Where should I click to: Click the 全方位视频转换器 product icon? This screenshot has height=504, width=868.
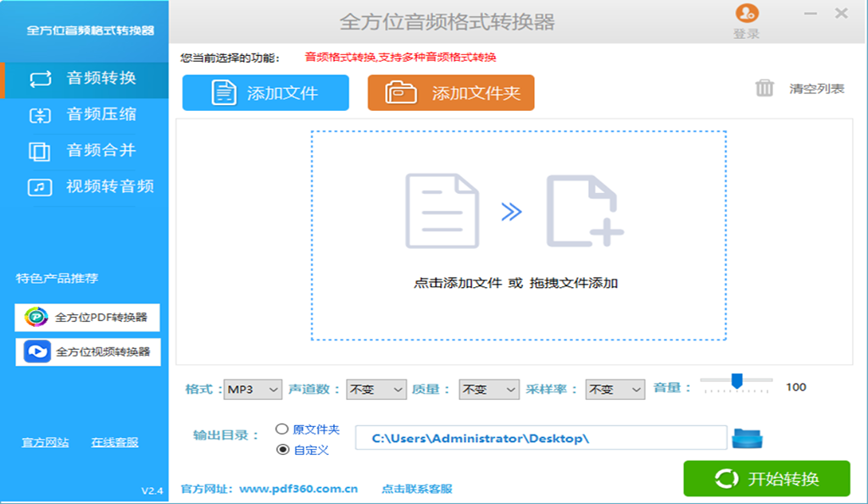36,352
